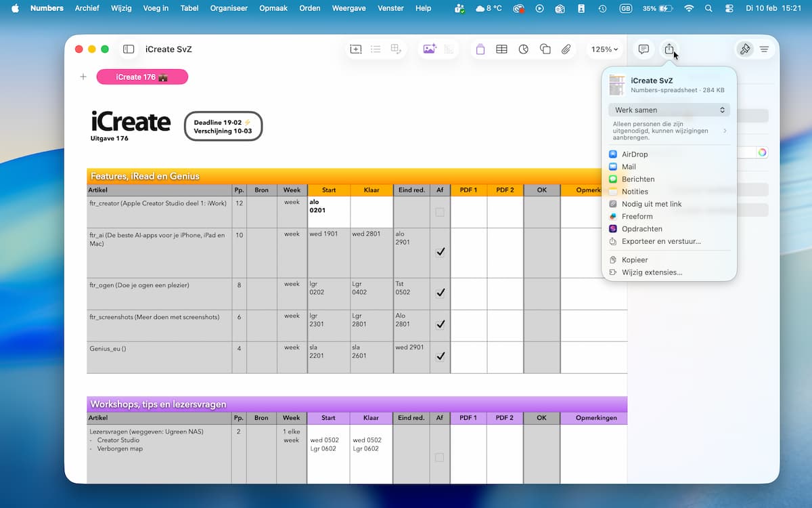Click the paperclip attachment icon
This screenshot has height=508, width=812.
566,49
